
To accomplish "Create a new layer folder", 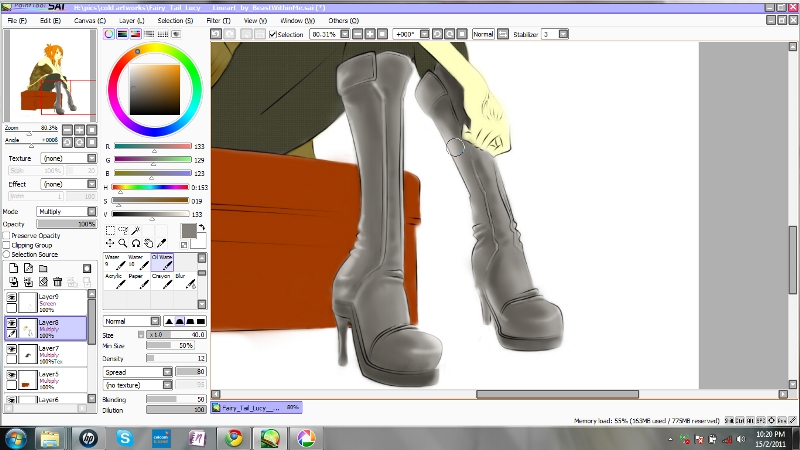I will (x=43, y=268).
